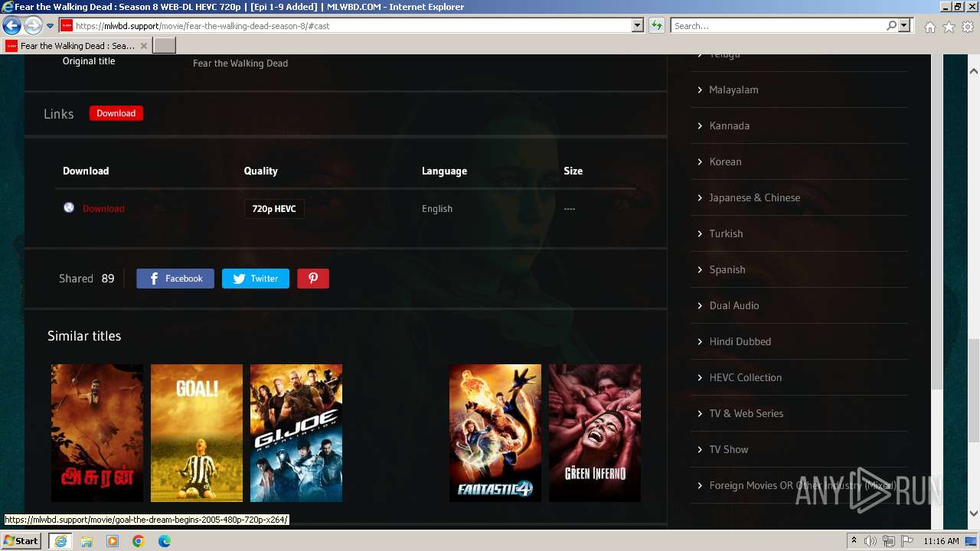Open the Windows Start menu
Image resolution: width=980 pixels, height=551 pixels.
pos(21,540)
